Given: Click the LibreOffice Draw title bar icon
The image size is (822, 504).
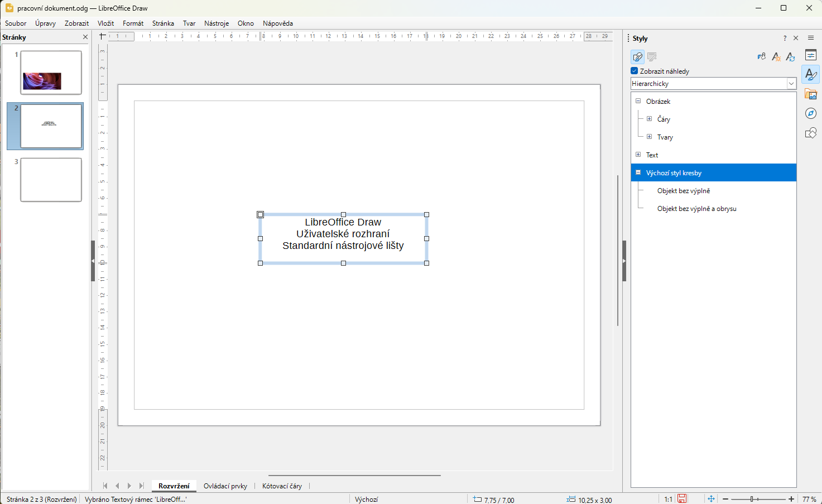Looking at the screenshot, I should tap(9, 8).
